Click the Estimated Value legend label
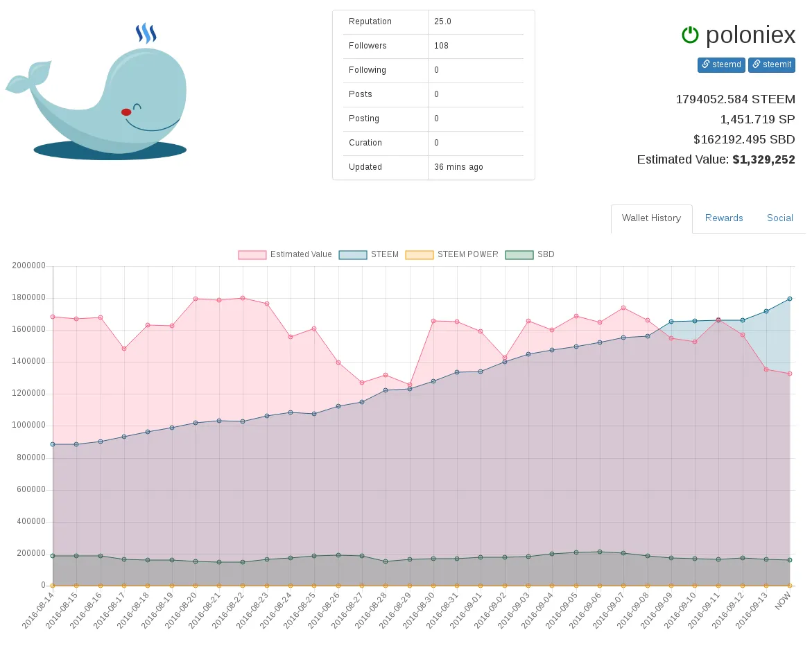Image resolution: width=812 pixels, height=655 pixels. point(301,254)
